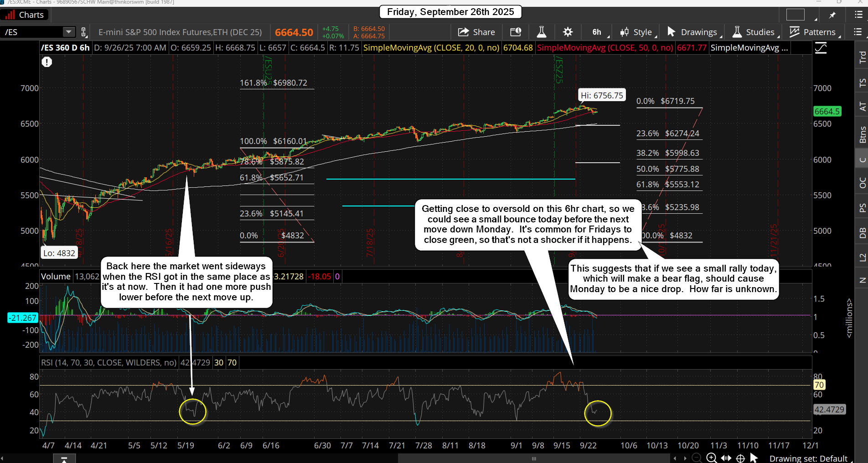The height and width of the screenshot is (463, 868).
Task: Toggle the symbol link clipboard icon
Action: 84,32
